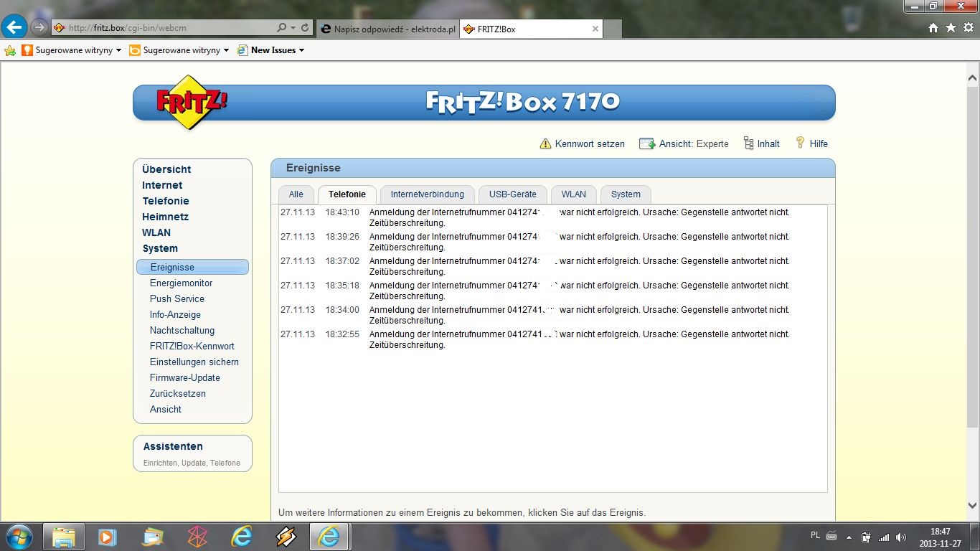Screen dimensions: 980x551
Task: Refresh the page using the reload icon
Action: [x=306, y=28]
